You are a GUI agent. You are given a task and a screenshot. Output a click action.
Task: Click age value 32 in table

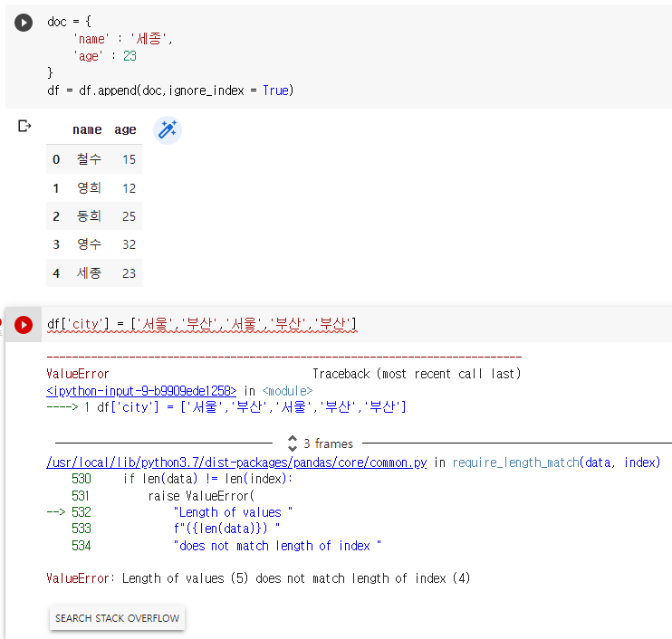click(x=129, y=244)
